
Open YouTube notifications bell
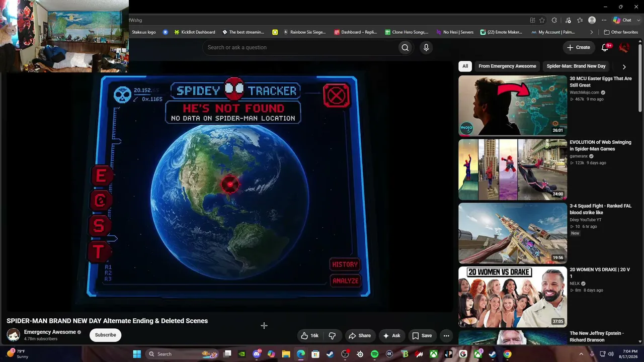tap(605, 47)
